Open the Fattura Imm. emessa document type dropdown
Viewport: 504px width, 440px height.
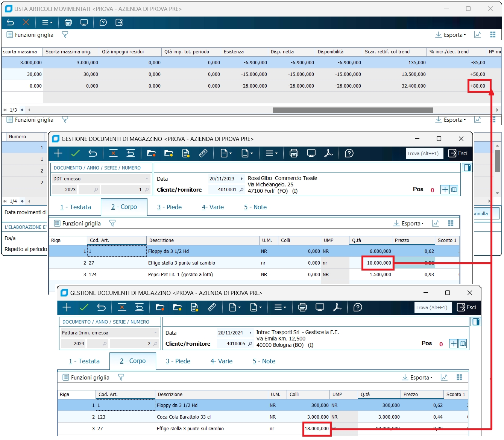[155, 333]
